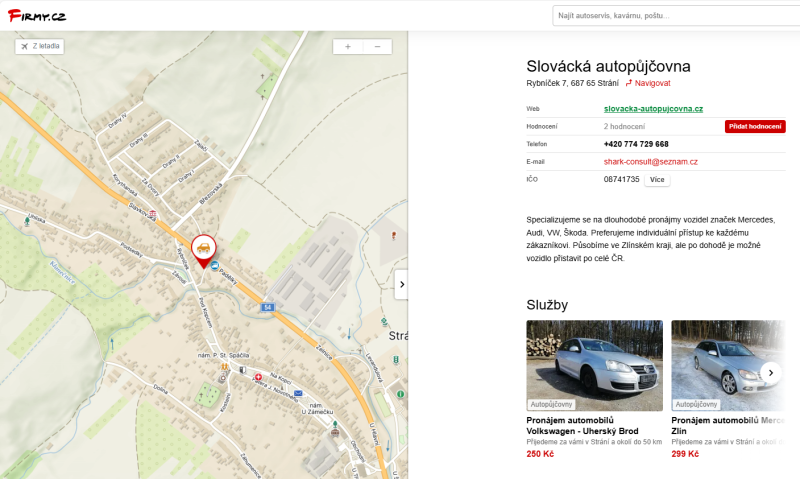This screenshot has height=479, width=800.
Task: Click the orange people icon at nám. Spáčila
Action: [x=224, y=367]
